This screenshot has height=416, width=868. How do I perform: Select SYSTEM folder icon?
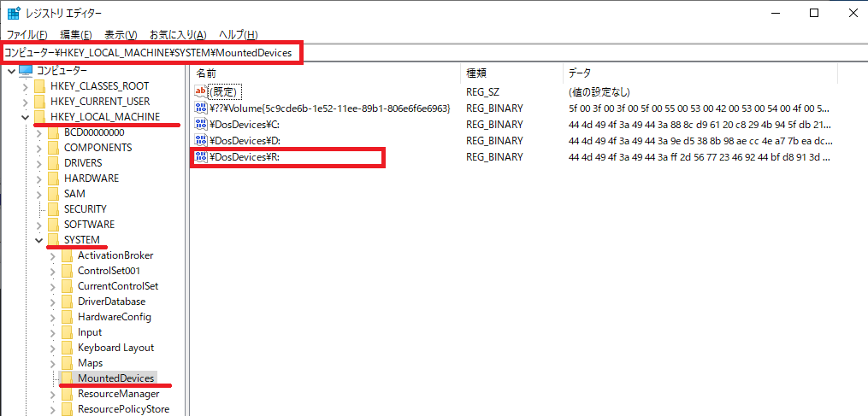pos(54,239)
